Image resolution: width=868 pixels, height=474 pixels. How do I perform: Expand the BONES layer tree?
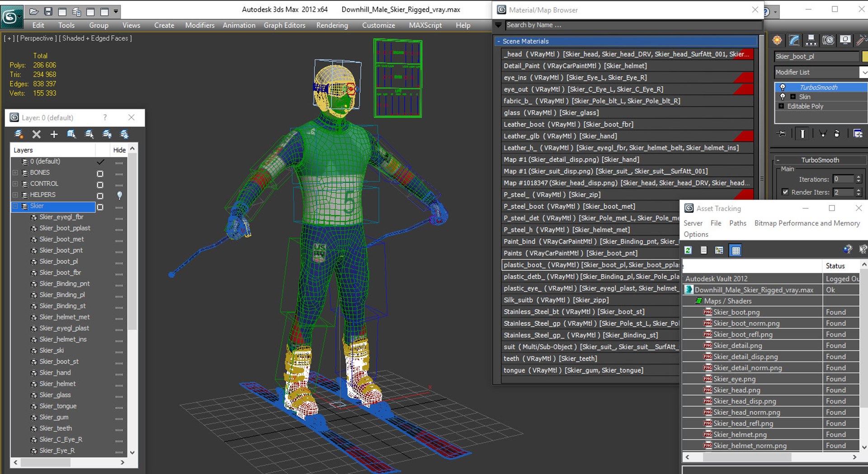pos(15,173)
